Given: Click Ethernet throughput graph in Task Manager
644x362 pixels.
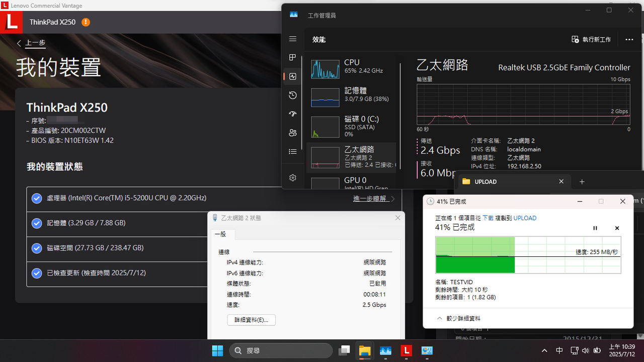Looking at the screenshot, I should click(x=523, y=105).
